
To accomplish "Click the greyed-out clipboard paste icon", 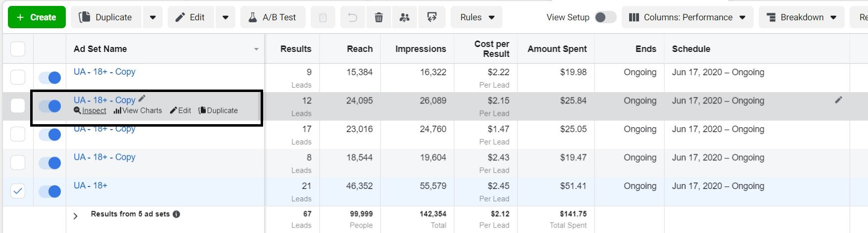I will coord(323,17).
